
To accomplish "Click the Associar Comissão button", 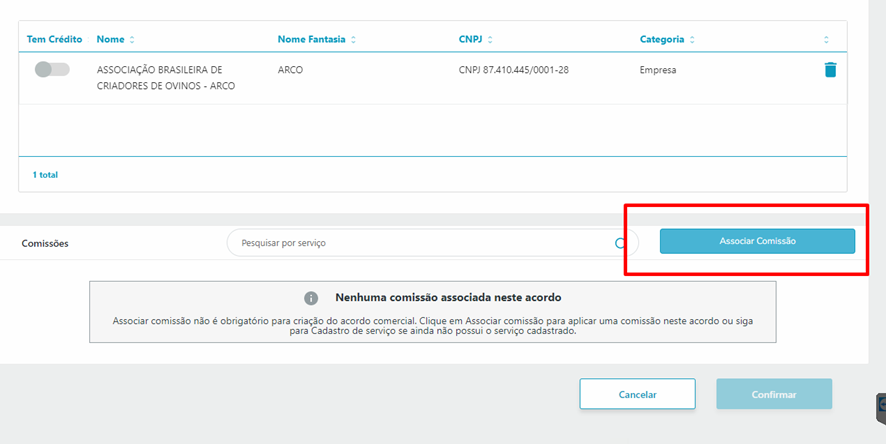I will point(757,241).
